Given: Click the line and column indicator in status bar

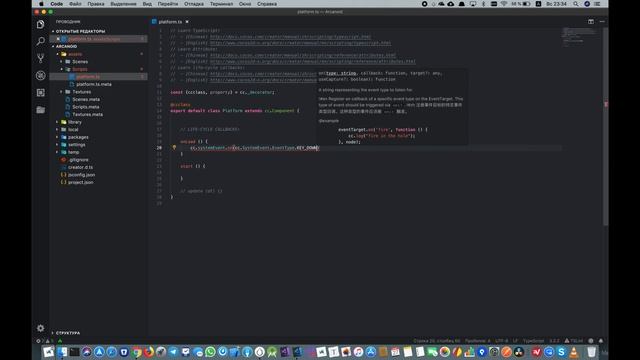Looking at the screenshot, I should tap(436, 341).
